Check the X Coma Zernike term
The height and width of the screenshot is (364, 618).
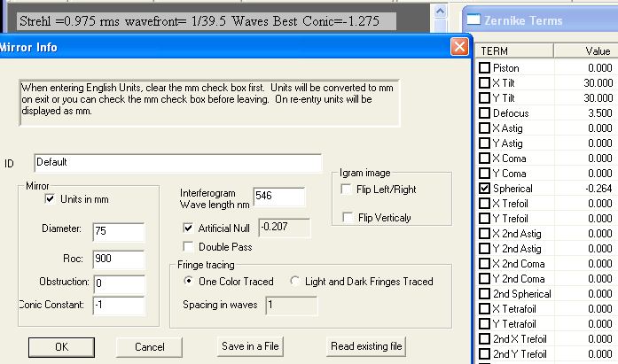(x=484, y=159)
